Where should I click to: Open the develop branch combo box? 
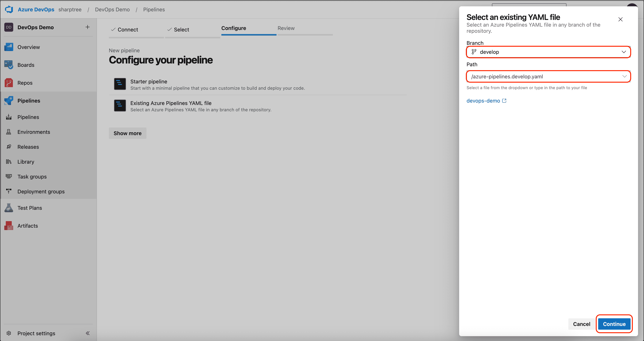[549, 52]
